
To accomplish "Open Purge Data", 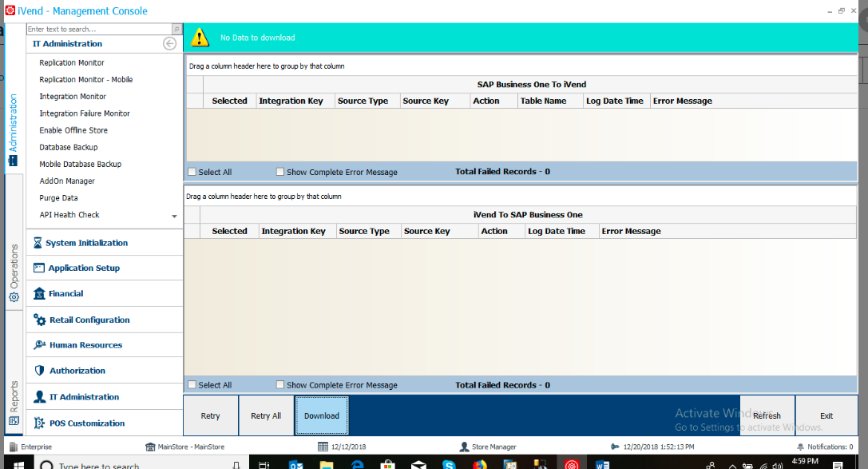I will coord(58,197).
